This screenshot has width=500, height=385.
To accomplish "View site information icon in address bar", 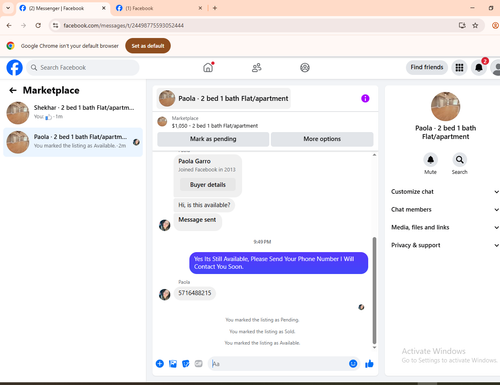I will pos(55,25).
